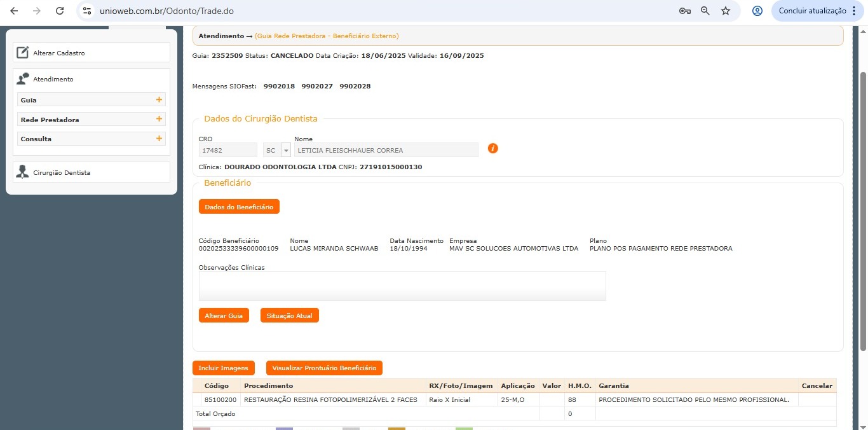
Task: Open Visualizar Prontuário Beneficiário
Action: 324,368
